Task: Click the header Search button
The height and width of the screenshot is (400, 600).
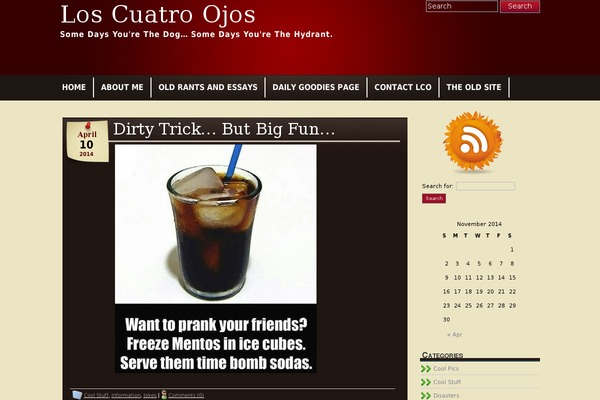Action: tap(520, 6)
